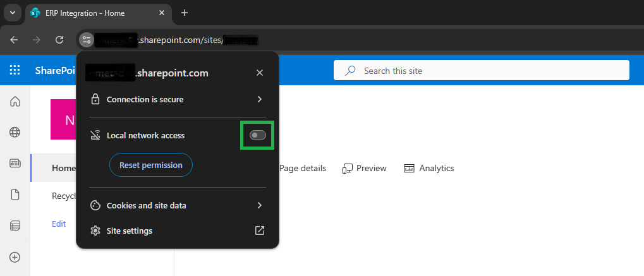Close the site information popup
Viewport: 644px width, 276px height.
click(x=260, y=73)
